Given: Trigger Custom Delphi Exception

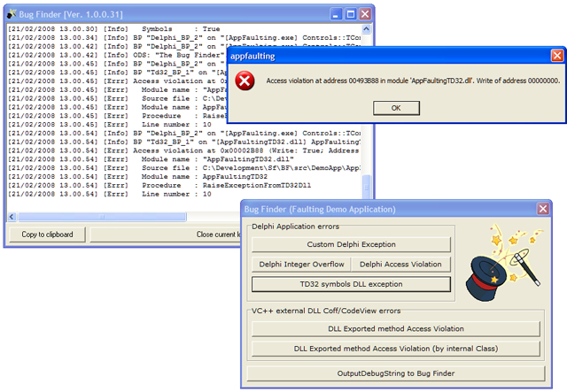Looking at the screenshot, I should click(351, 244).
